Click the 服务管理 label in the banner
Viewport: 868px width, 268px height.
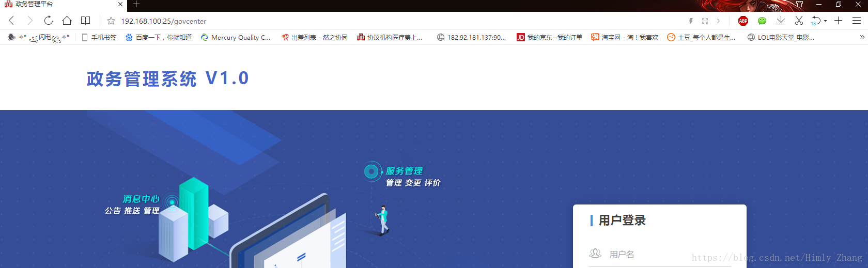pyautogui.click(x=404, y=171)
